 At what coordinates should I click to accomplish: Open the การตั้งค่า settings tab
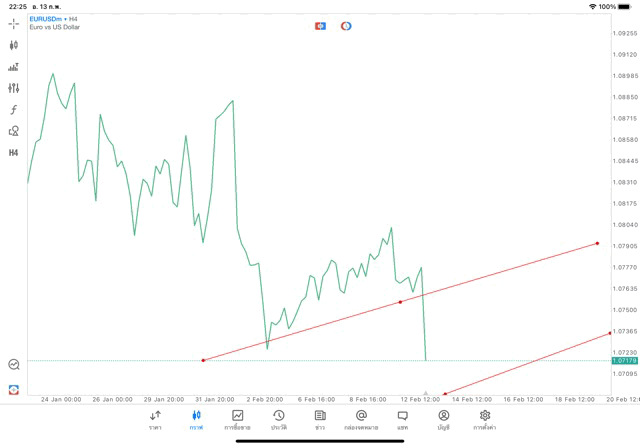click(485, 420)
